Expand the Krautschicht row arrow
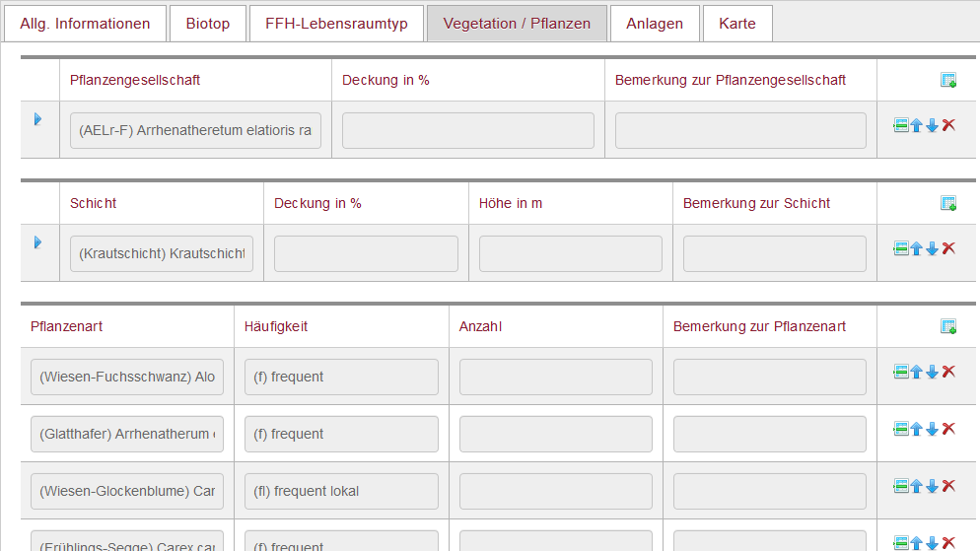 [x=37, y=241]
